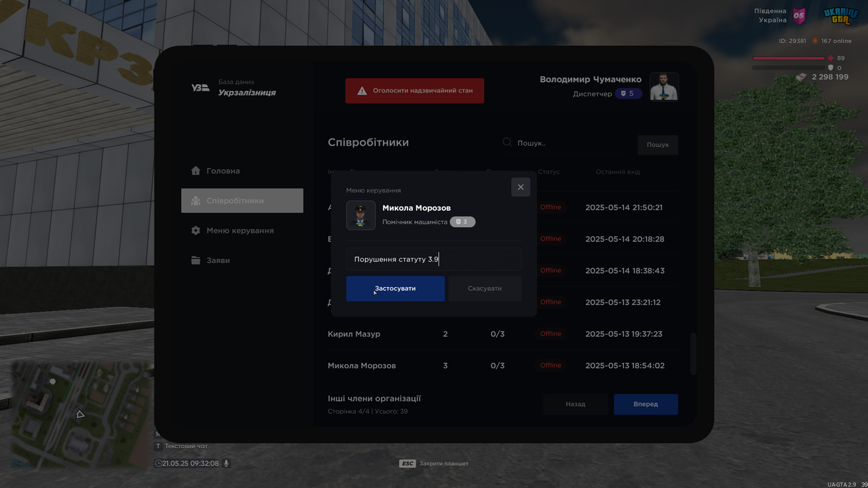Close the Меню керування dialog with X

click(520, 187)
